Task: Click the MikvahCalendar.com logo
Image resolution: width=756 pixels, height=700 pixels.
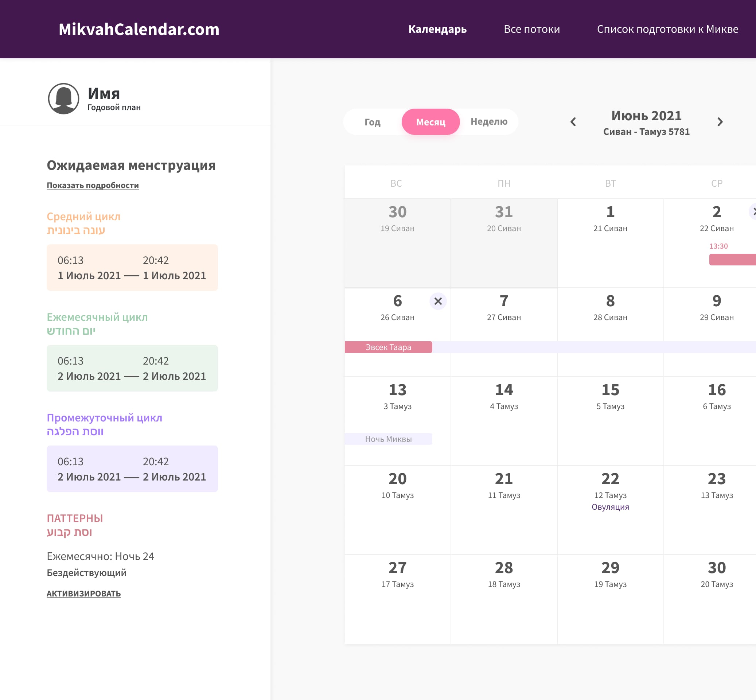Action: click(x=139, y=29)
